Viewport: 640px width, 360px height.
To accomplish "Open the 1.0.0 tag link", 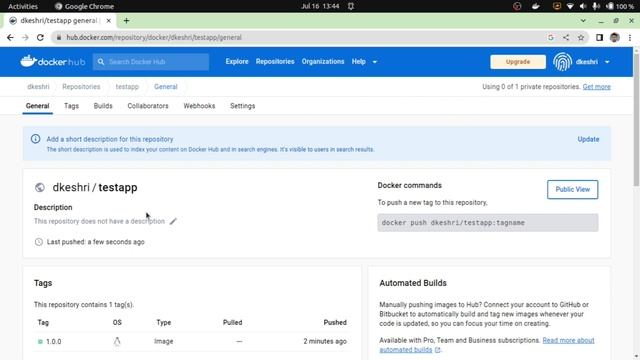I will [x=53, y=342].
